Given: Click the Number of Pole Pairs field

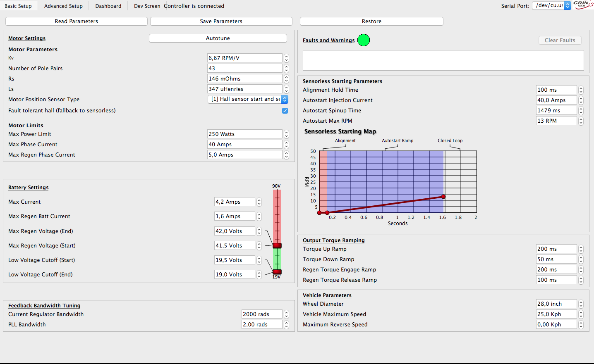Looking at the screenshot, I should coord(244,69).
